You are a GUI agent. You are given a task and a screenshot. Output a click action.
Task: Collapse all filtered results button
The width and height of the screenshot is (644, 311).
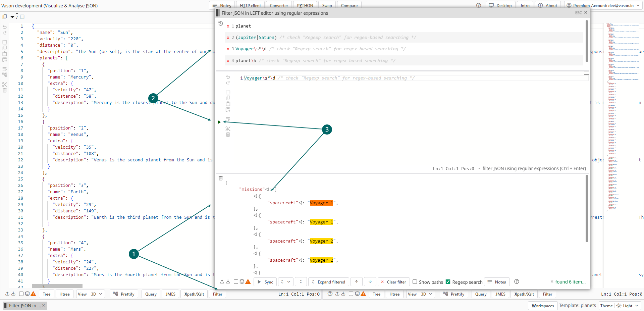tap(301, 282)
